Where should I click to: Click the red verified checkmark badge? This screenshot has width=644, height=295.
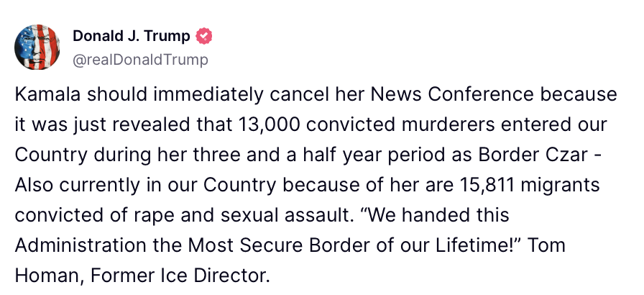click(203, 36)
